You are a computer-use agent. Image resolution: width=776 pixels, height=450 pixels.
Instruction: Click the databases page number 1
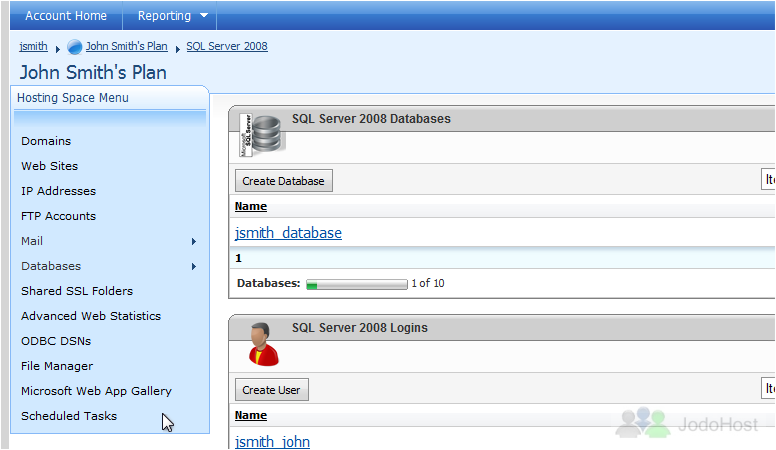coord(239,258)
